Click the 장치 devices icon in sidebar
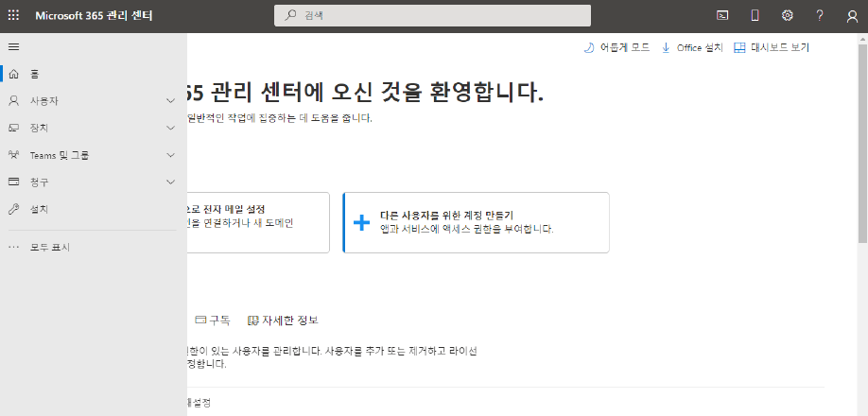Image resolution: width=868 pixels, height=416 pixels. (x=14, y=128)
